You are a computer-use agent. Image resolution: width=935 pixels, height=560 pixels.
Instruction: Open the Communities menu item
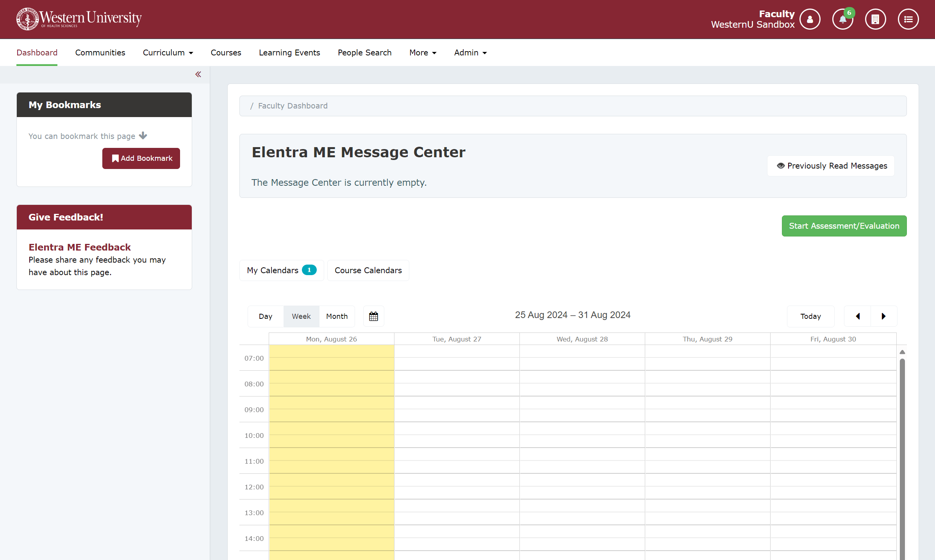coord(100,52)
